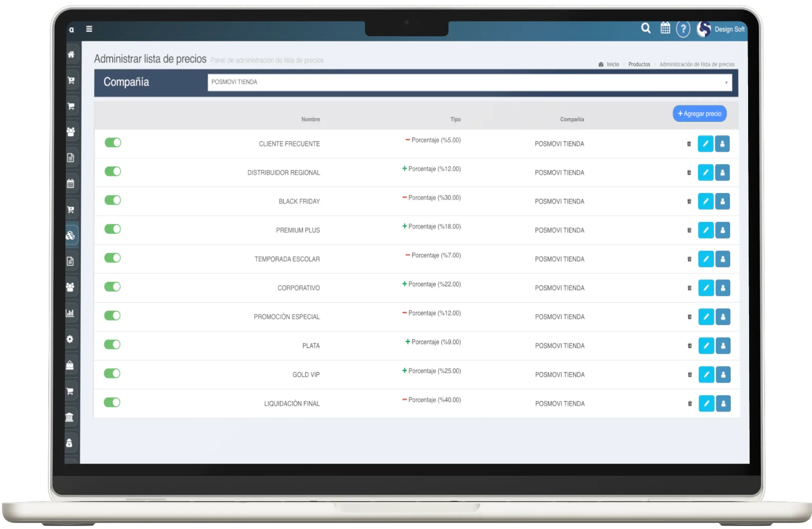The image size is (812, 529).
Task: Switch off LIQUIDACIÓN FINAL toggle
Action: coord(112,403)
